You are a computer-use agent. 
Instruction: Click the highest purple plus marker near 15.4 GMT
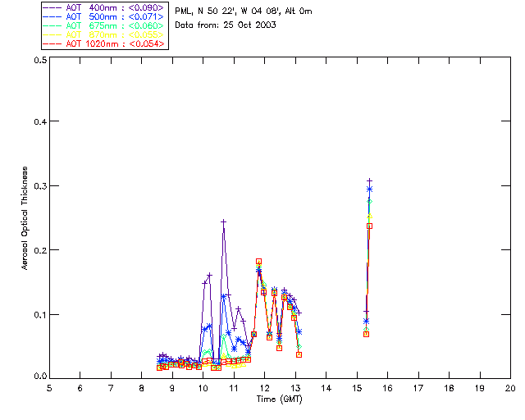370,180
